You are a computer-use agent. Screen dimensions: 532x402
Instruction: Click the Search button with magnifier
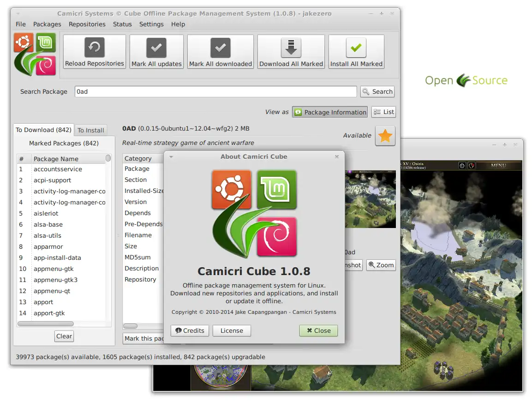pyautogui.click(x=377, y=92)
